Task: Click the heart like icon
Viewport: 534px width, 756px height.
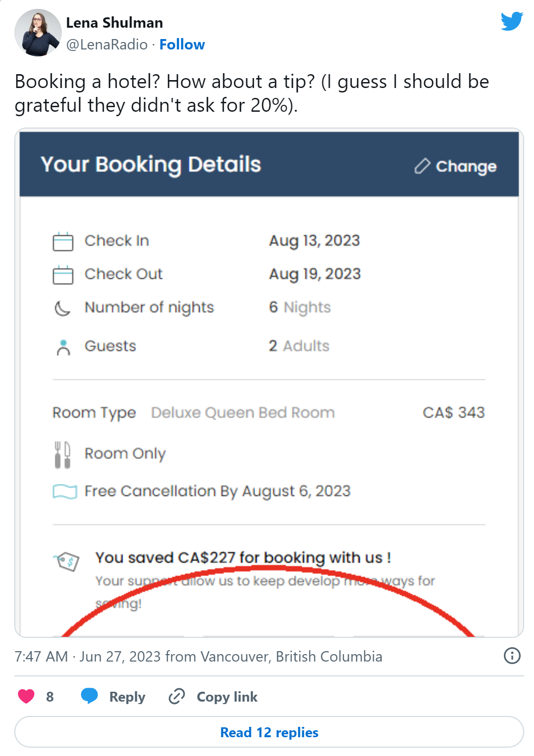Action: 26,696
